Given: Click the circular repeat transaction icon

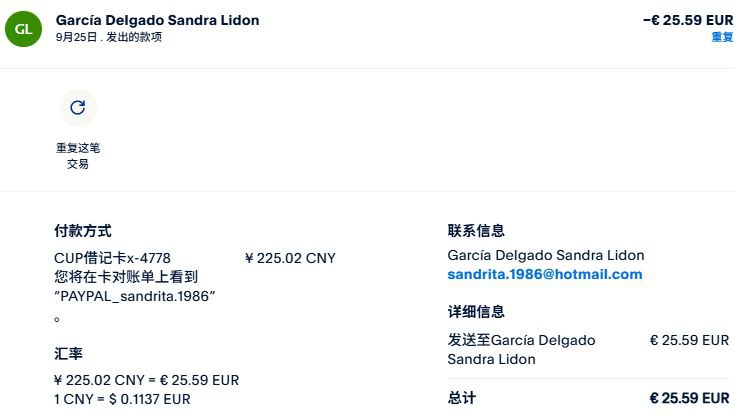Looking at the screenshot, I should click(x=77, y=108).
